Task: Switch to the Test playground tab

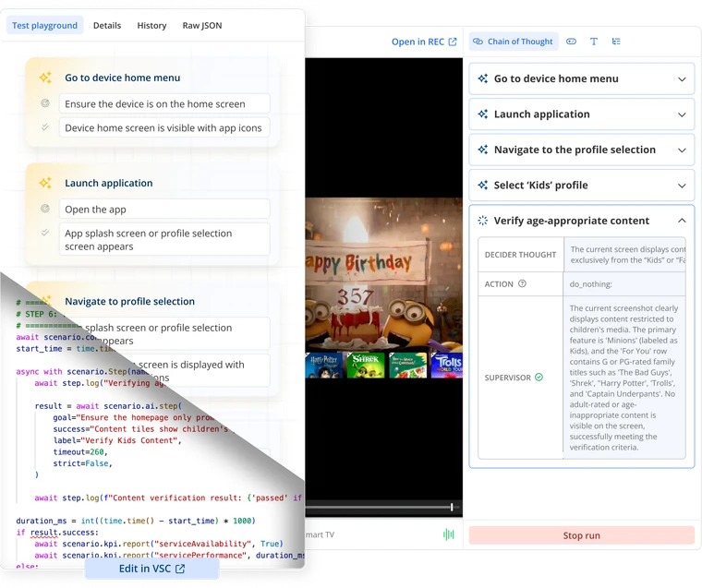Action: point(44,26)
